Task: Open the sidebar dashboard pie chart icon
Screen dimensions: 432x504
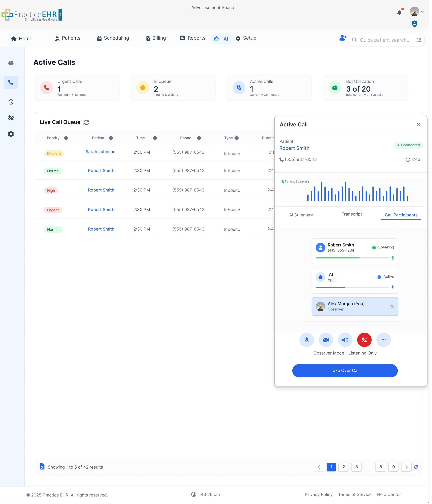Action: (x=11, y=63)
